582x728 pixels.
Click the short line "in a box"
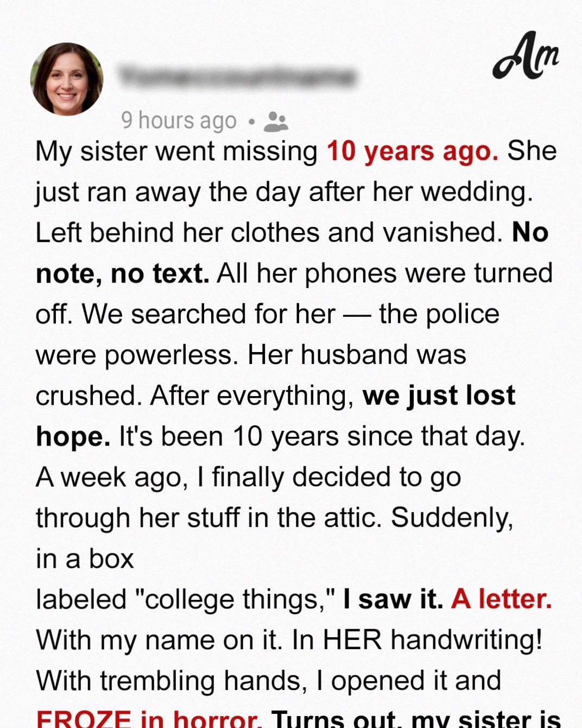(x=85, y=559)
